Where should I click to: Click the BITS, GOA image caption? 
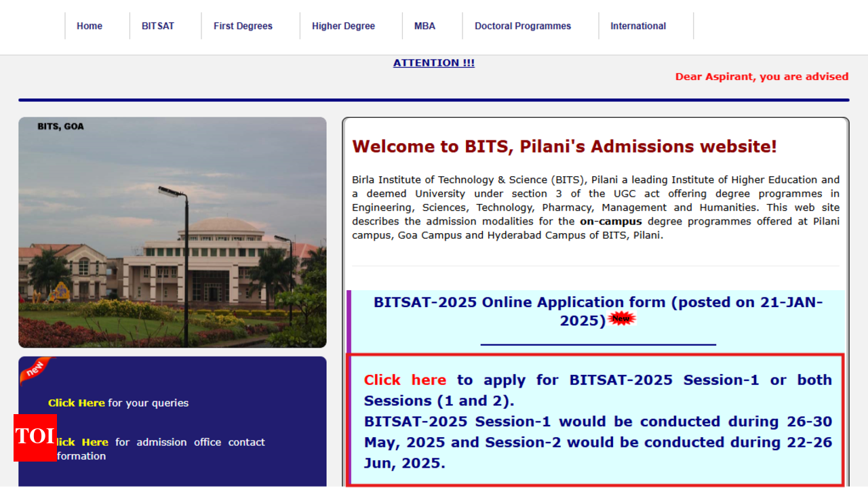coord(60,127)
